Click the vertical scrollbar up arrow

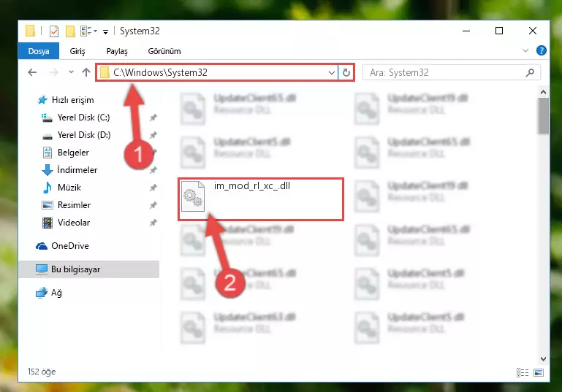coord(543,93)
